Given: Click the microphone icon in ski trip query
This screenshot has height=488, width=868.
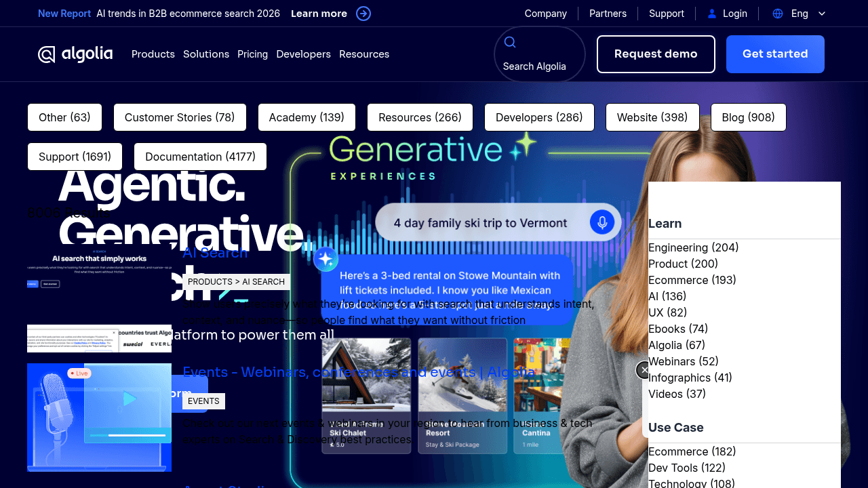Looking at the screenshot, I should pyautogui.click(x=602, y=222).
